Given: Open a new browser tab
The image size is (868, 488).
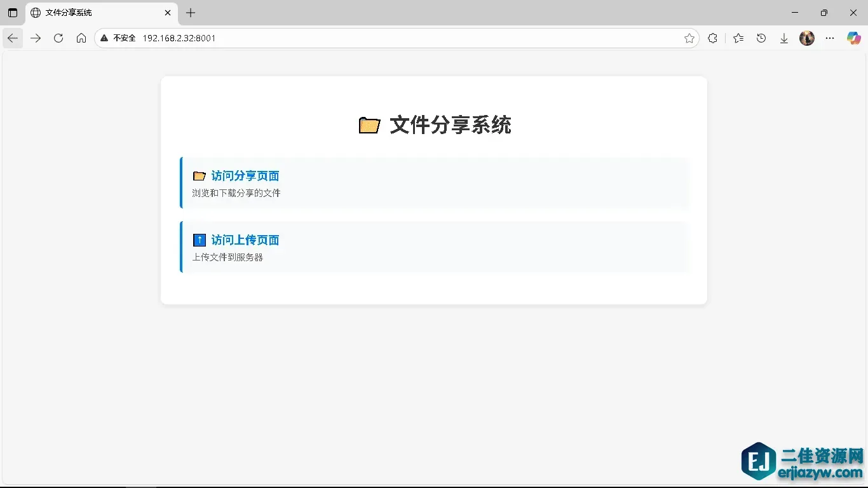Looking at the screenshot, I should (x=190, y=13).
